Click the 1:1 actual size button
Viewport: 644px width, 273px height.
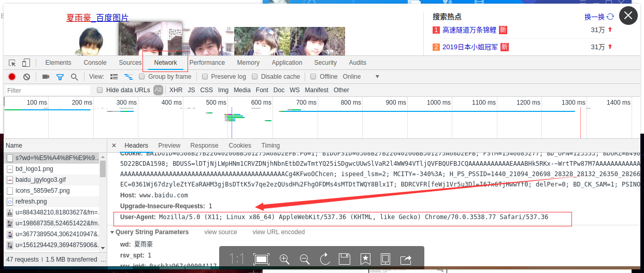click(x=236, y=258)
